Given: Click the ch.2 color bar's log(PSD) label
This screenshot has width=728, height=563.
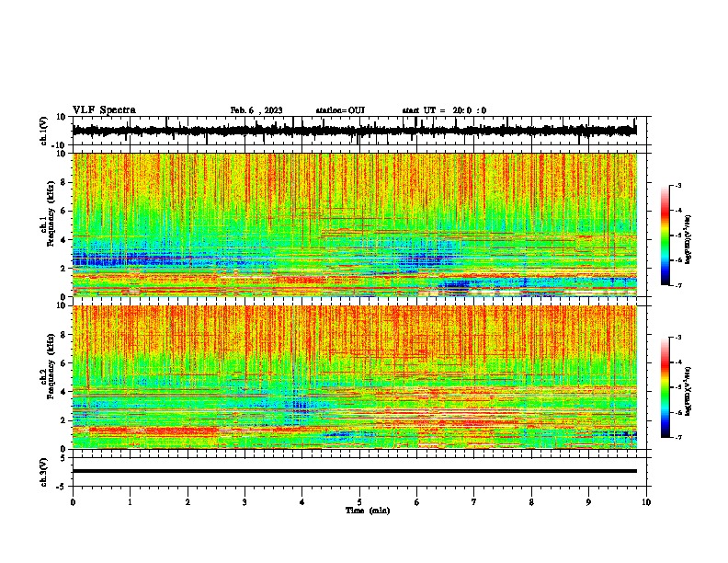Looking at the screenshot, I should click(688, 392).
